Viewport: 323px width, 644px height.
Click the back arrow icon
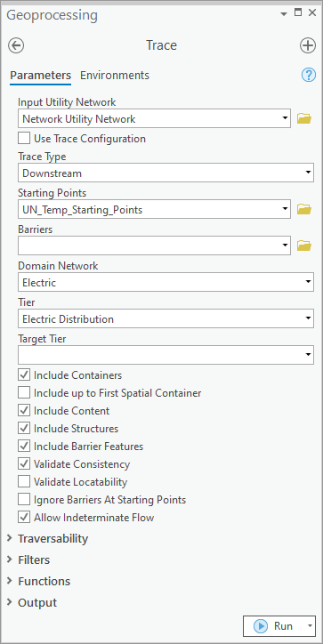point(16,45)
